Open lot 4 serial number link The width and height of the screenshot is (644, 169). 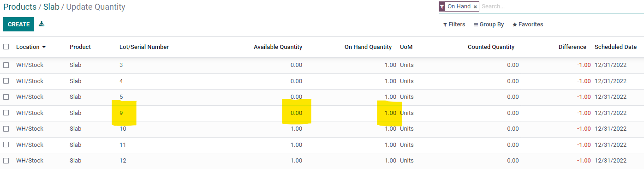click(121, 81)
